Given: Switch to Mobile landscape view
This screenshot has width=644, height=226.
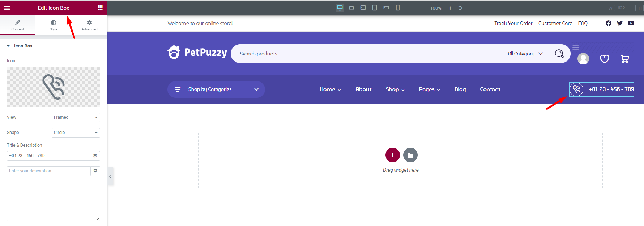Looking at the screenshot, I should tap(386, 8).
